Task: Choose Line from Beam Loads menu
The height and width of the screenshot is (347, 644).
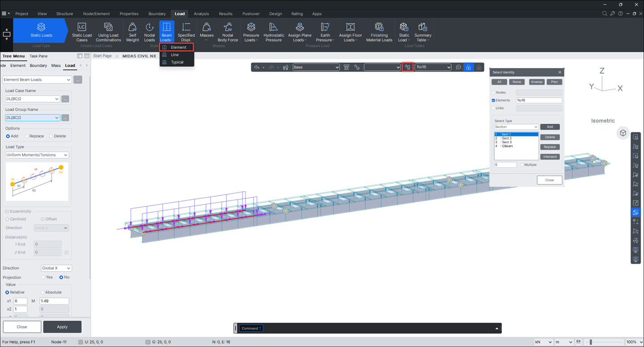Action: tap(175, 55)
